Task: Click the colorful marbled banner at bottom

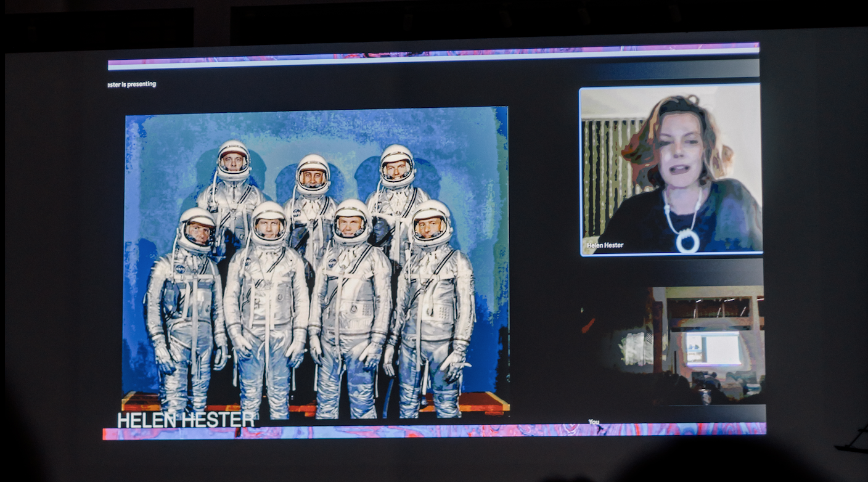Action: click(434, 431)
